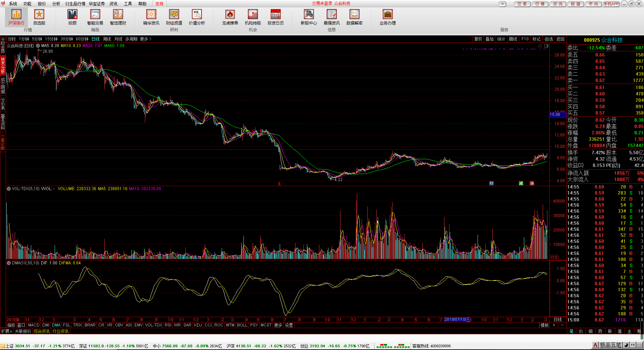The width and height of the screenshot is (644, 350).
Task: Click the F10 company info button
Action: click(x=525, y=39)
